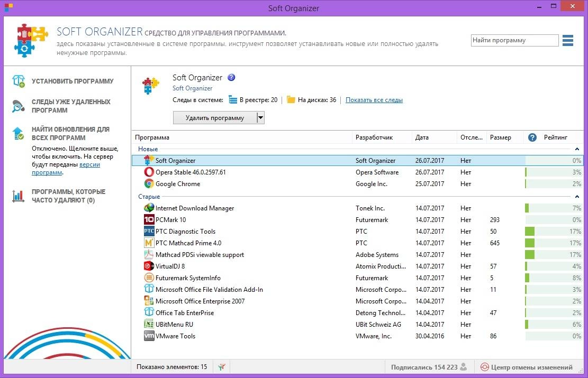Image resolution: width=588 pixels, height=378 pixels.
Task: Click the Google Chrome icon
Action: 149,183
